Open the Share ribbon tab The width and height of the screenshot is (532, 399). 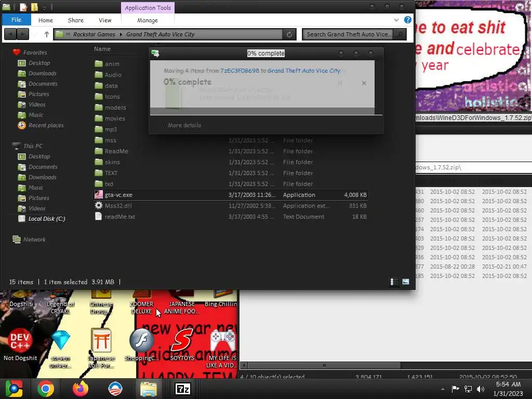tap(76, 20)
